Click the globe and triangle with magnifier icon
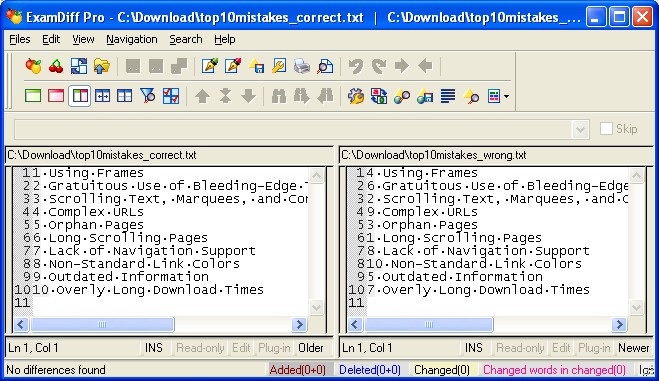This screenshot has width=659, height=381. pos(402,96)
